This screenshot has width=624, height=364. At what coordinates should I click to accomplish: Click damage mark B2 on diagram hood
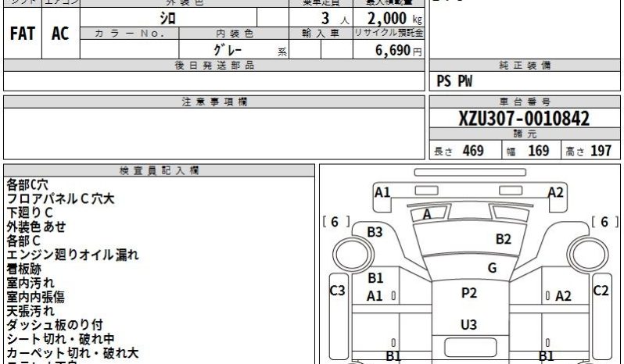504,239
